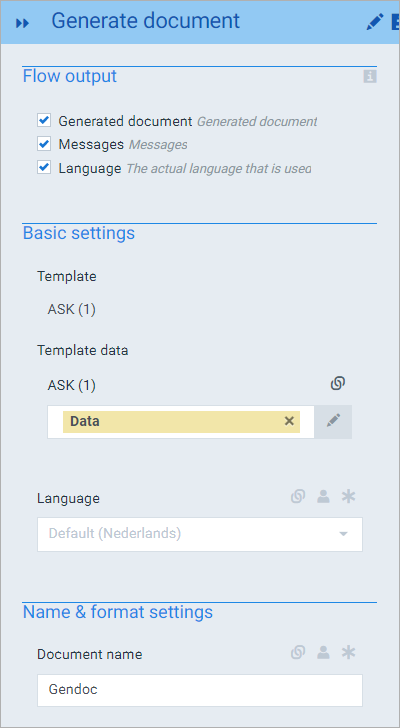This screenshot has width=400, height=728.
Task: Toggle the Messages checkbox
Action: [x=44, y=144]
